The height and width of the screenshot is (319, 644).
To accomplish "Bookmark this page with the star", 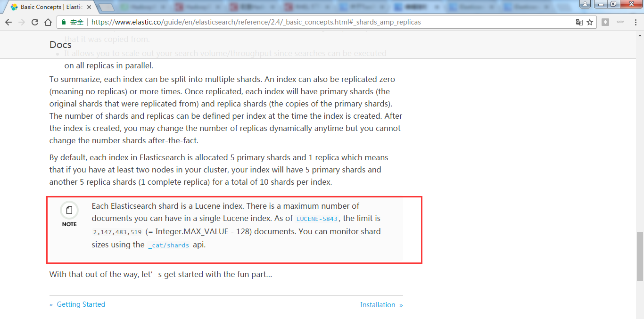I will [590, 22].
